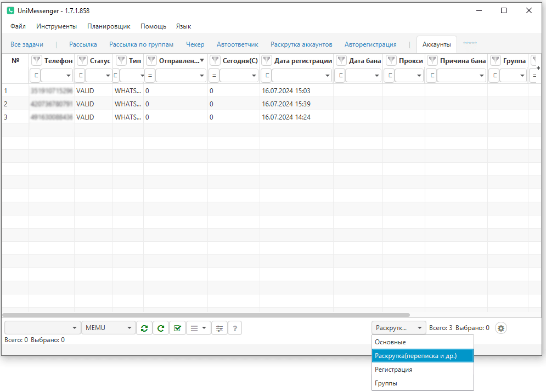The width and height of the screenshot is (546, 392).
Task: Click registration date 16.07.2024 15:03
Action: point(286,91)
